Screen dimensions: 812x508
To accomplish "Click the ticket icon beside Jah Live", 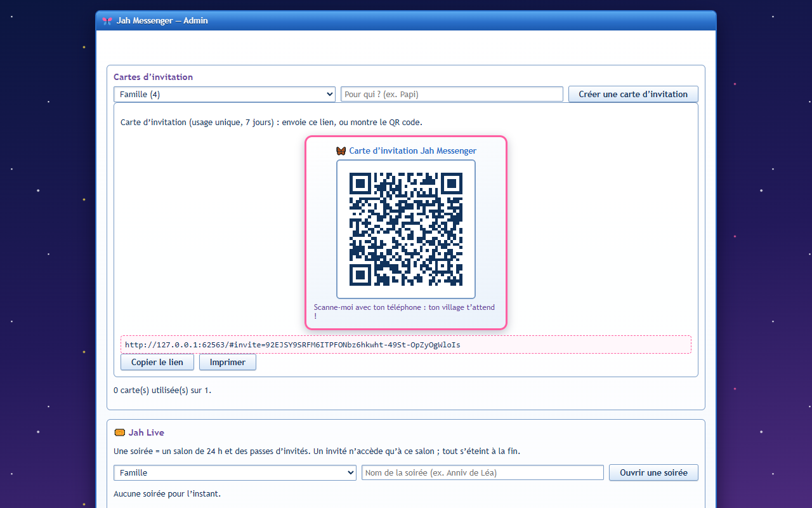I will click(119, 432).
